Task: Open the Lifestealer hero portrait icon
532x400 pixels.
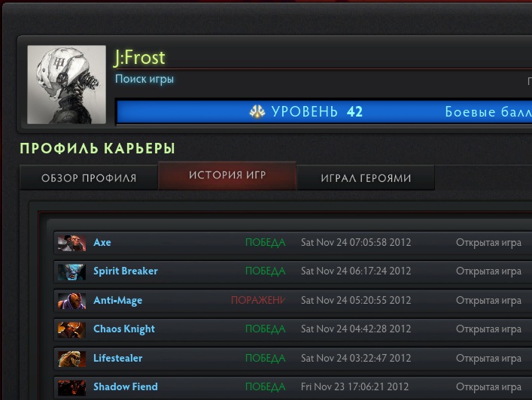Action: click(71, 359)
